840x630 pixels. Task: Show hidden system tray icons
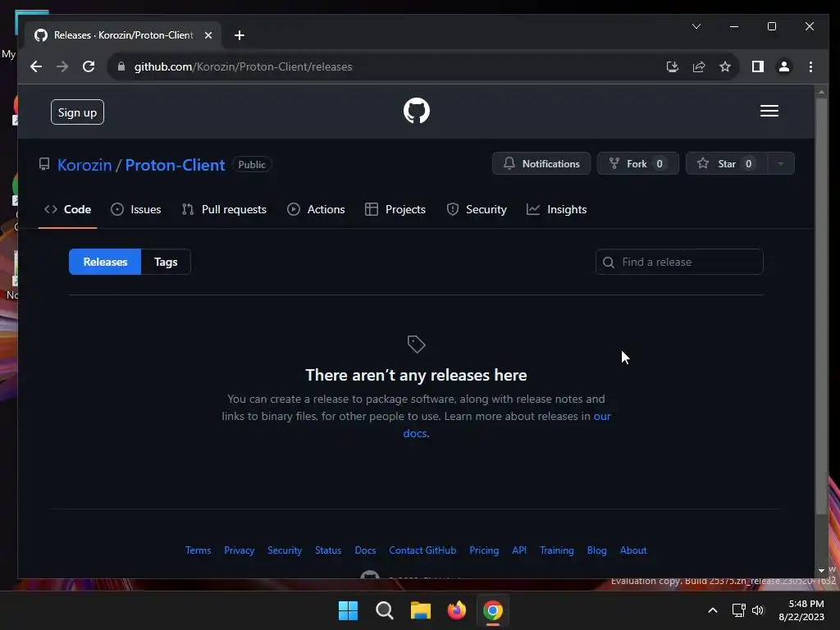(713, 610)
